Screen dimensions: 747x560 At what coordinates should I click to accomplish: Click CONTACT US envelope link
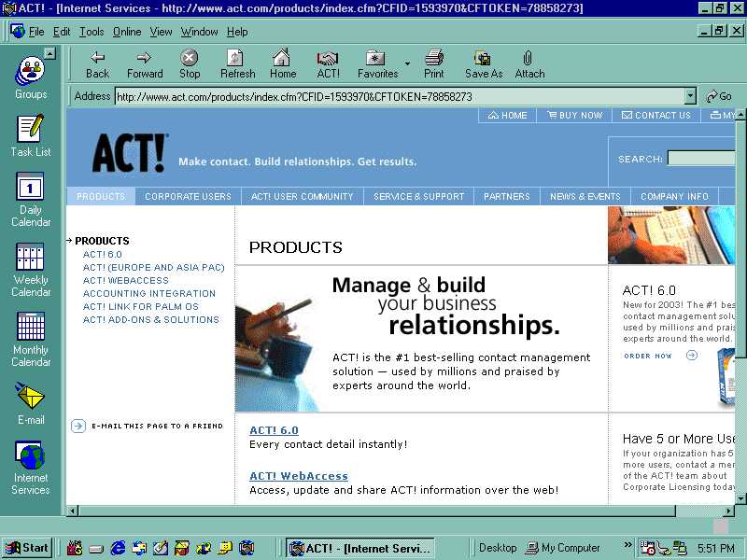pos(656,115)
